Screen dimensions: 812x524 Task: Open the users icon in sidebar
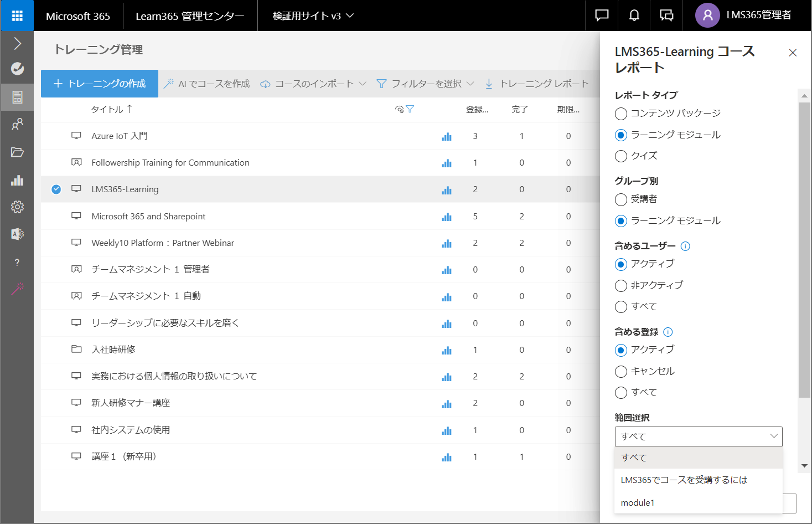[17, 125]
